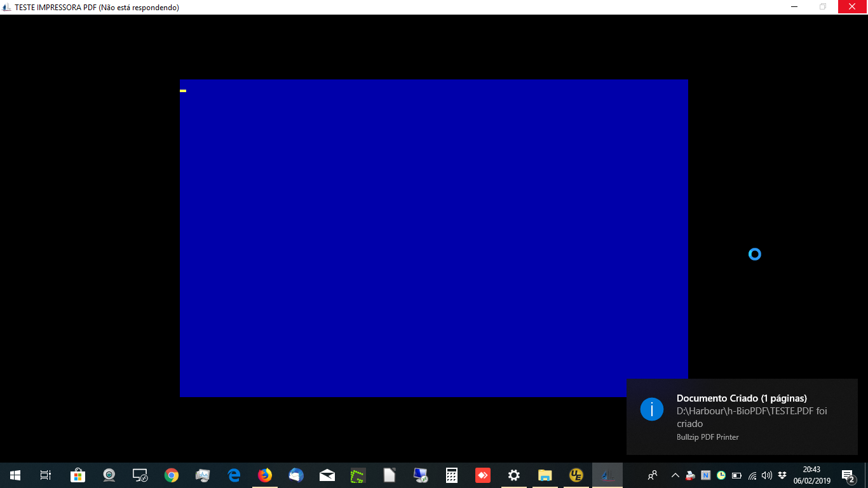Open Windows Settings from the taskbar
868x488 pixels.
coord(514,475)
